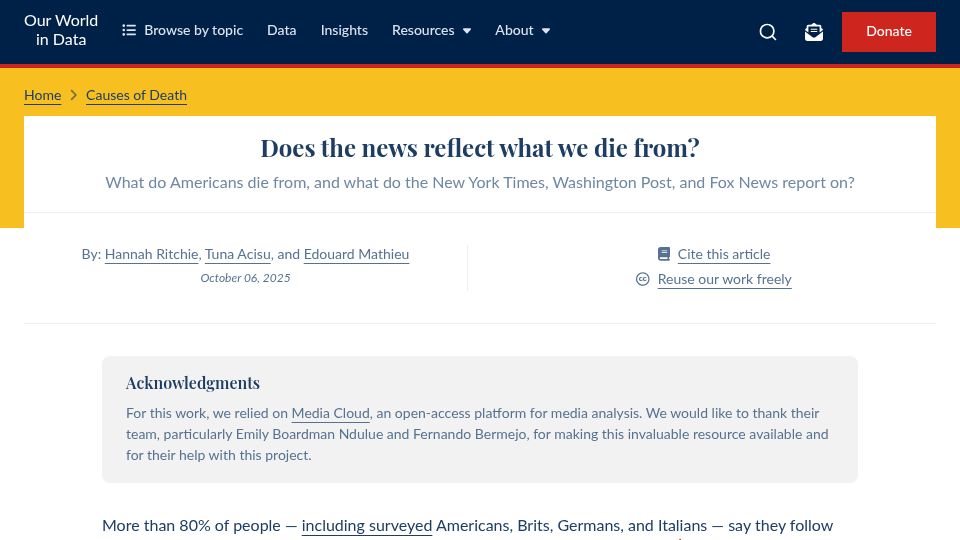This screenshot has height=540, width=960.
Task: Open the Media Cloud link
Action: 331,413
